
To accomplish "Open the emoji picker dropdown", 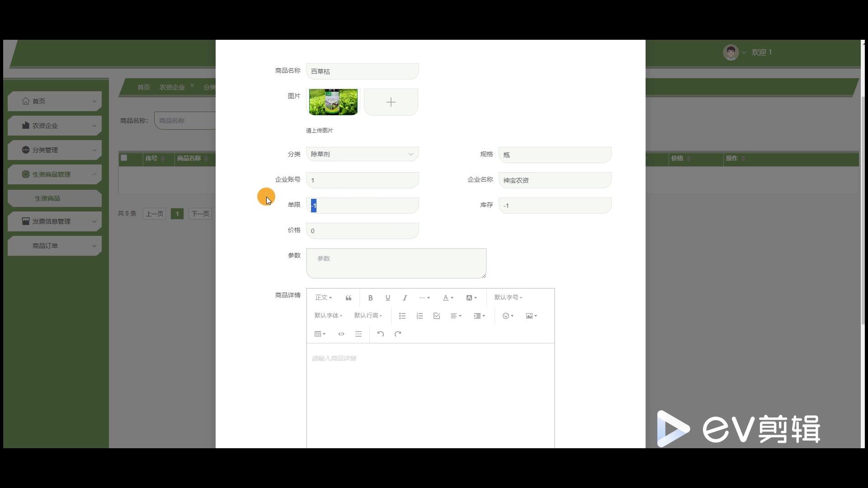I will click(x=508, y=316).
